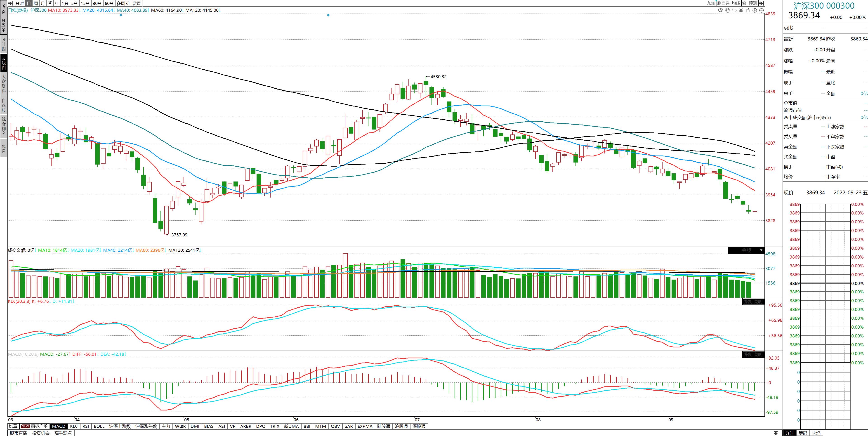Zoom out with the minus circle icon

coord(761,10)
